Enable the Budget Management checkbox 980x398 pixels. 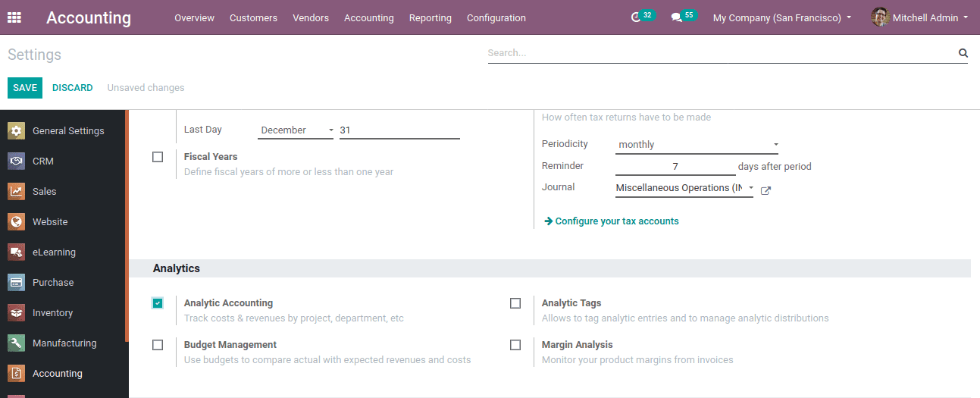pyautogui.click(x=158, y=345)
